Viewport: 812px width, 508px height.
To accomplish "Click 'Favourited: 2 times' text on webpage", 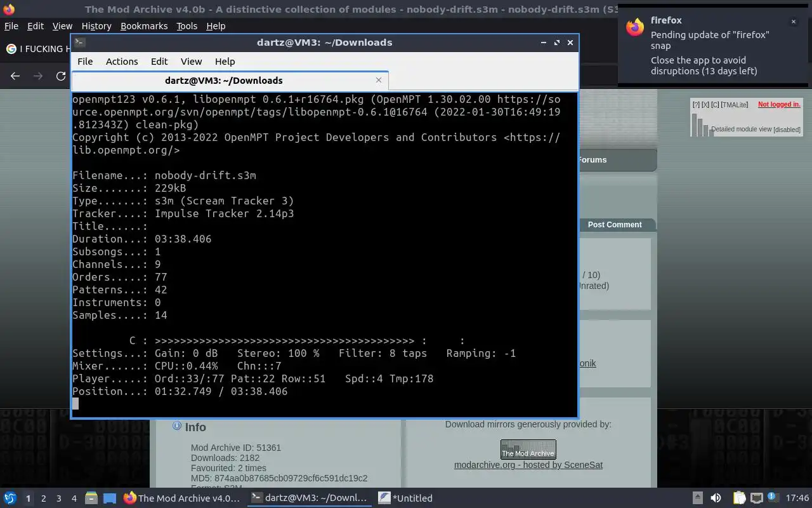I will [x=228, y=468].
